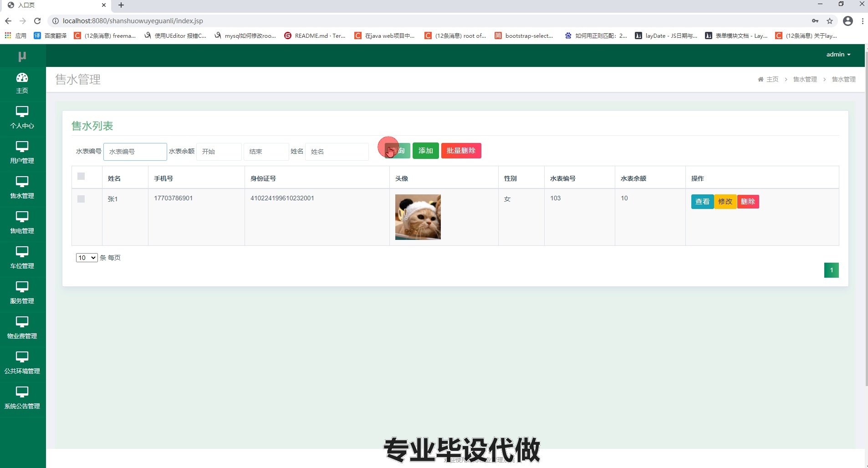This screenshot has width=868, height=468.
Task: Open the mysql如何修改root bookmark
Action: (x=245, y=36)
